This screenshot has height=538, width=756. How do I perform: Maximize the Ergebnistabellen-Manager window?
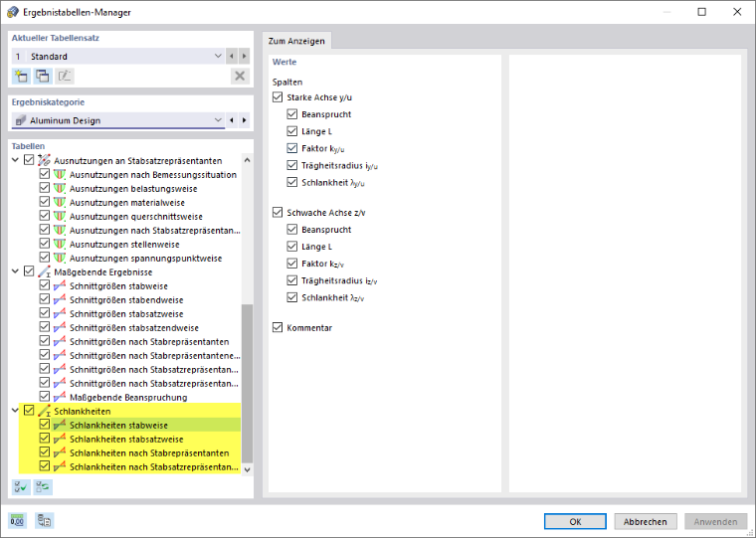pyautogui.click(x=702, y=12)
